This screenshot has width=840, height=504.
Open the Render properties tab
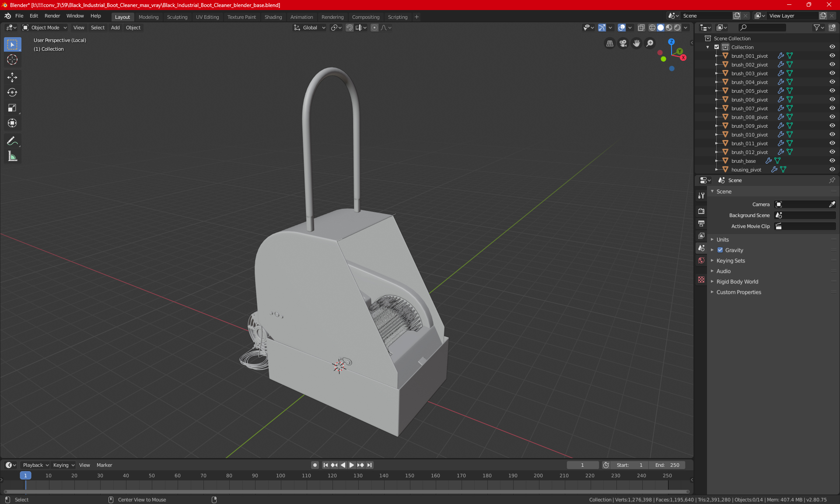tap(701, 211)
